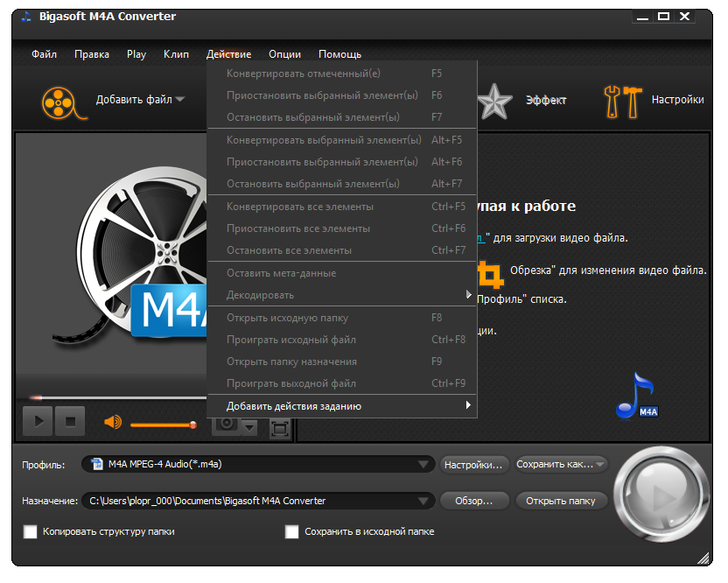Select Открыть папку назначения menu entry

[x=342, y=362]
